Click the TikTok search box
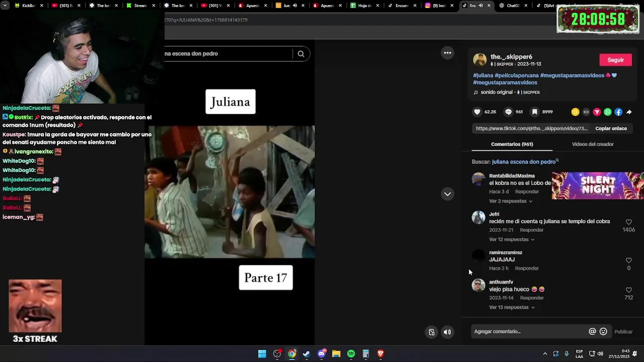 click(227, 54)
